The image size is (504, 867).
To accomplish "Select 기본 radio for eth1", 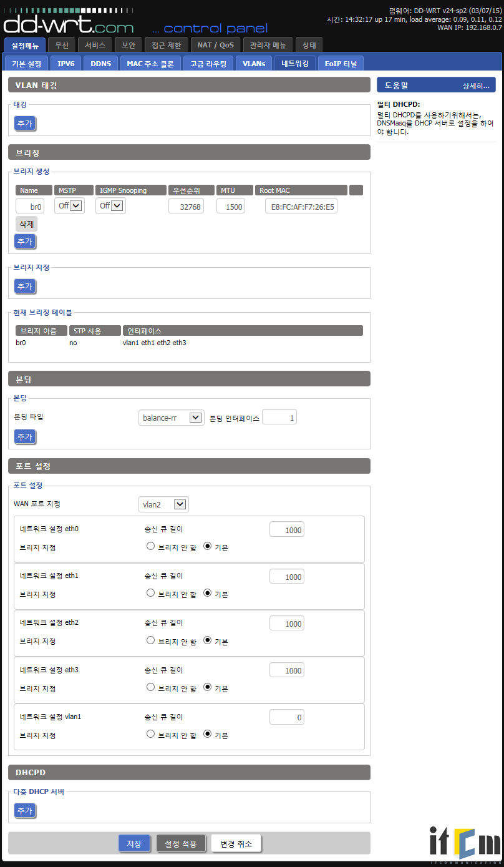I will (207, 593).
